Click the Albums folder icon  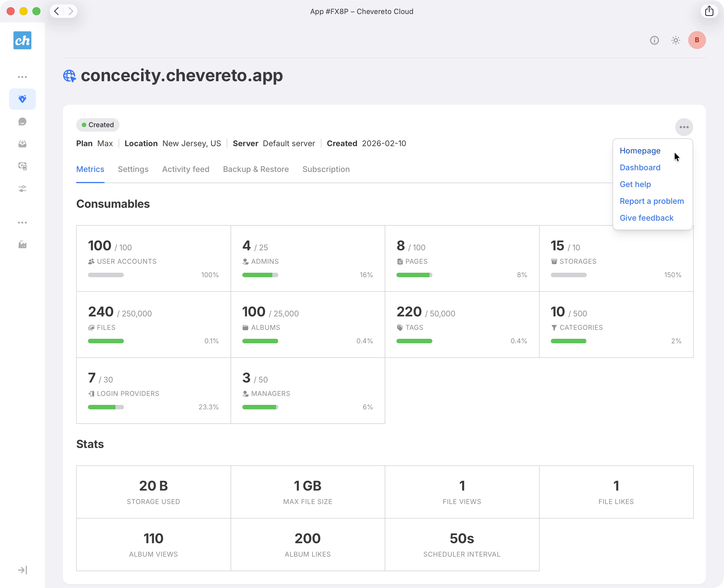tap(245, 328)
